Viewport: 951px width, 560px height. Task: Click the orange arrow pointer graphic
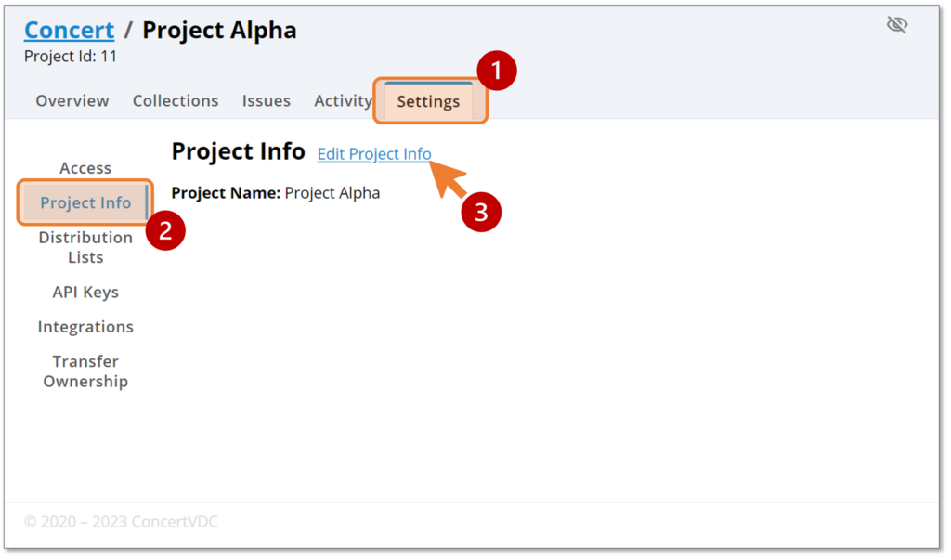(x=447, y=178)
